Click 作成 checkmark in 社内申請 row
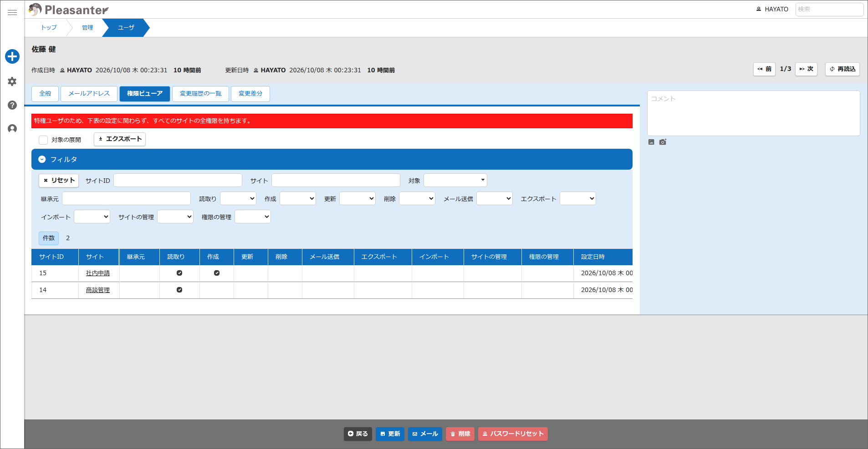The height and width of the screenshot is (449, 868). click(217, 273)
